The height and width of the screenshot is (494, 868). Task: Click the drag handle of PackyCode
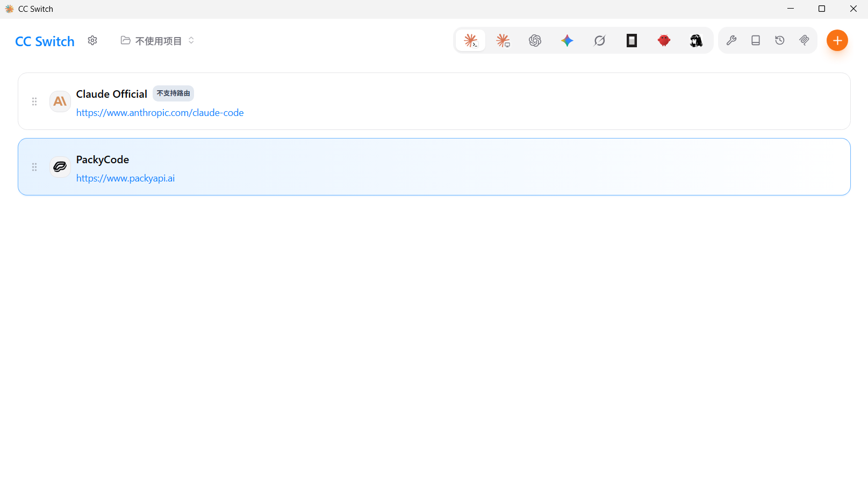(x=34, y=167)
